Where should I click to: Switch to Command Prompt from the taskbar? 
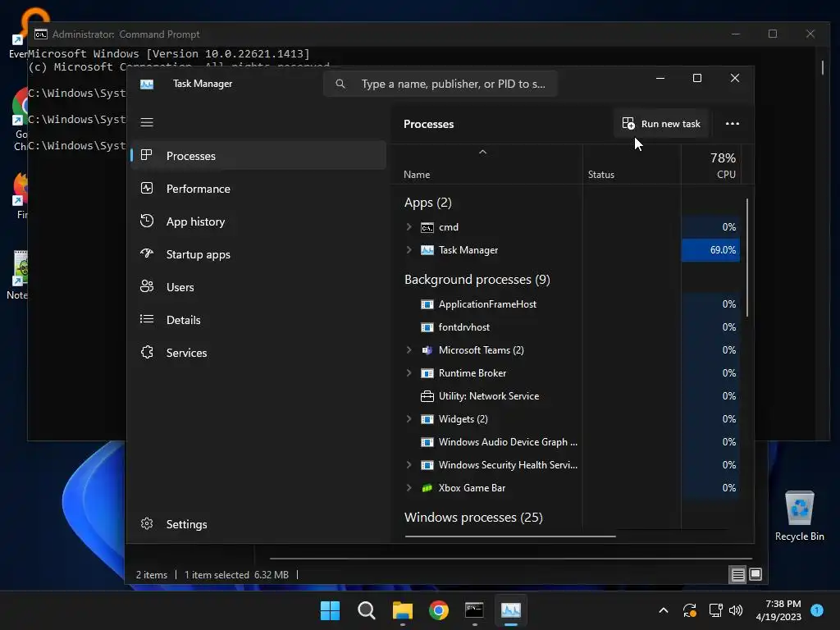[x=475, y=610]
